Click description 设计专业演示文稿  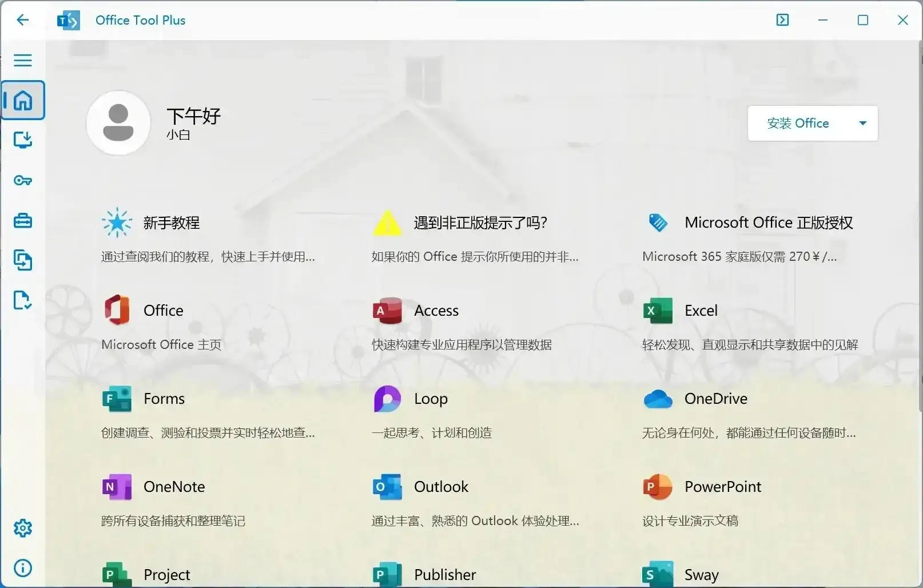click(690, 521)
